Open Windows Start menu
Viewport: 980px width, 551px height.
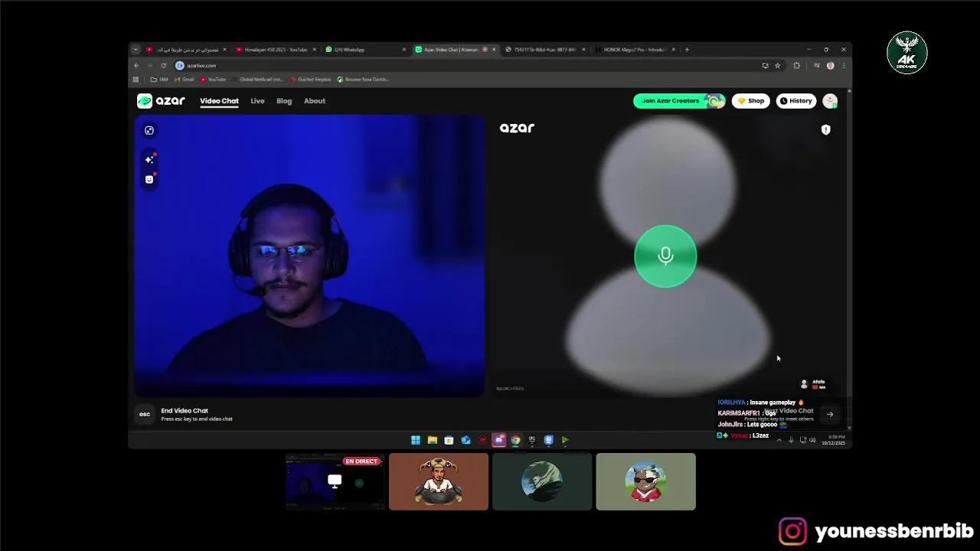click(x=415, y=440)
